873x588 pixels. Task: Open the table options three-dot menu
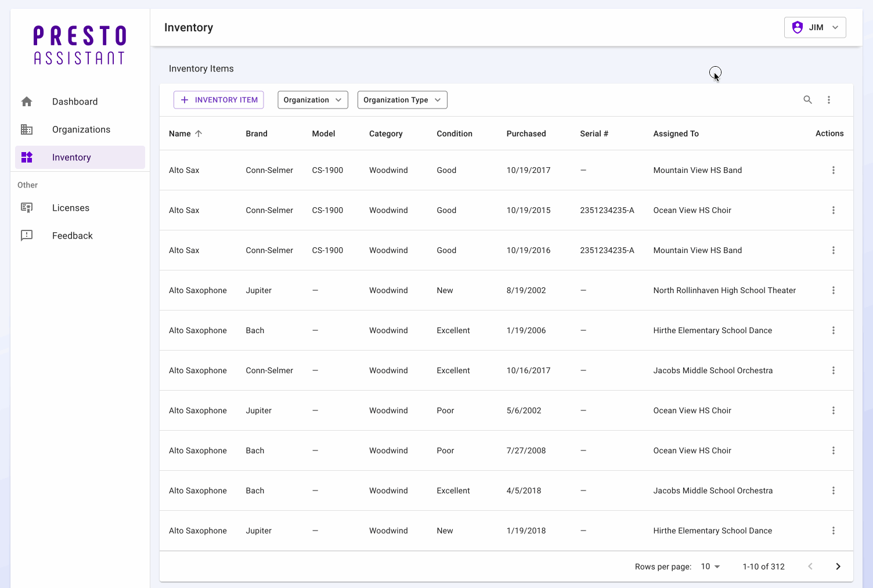pos(829,100)
